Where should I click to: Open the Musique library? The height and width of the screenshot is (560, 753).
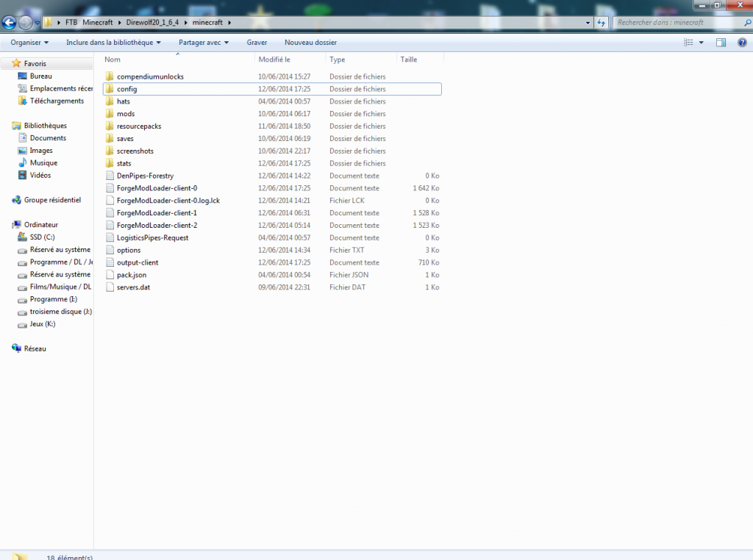(x=43, y=162)
